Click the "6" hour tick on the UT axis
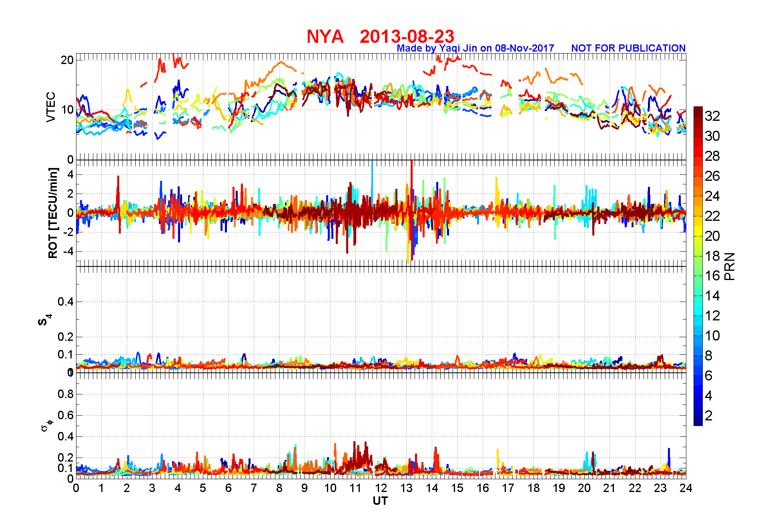Image resolution: width=762 pixels, height=532 pixels. coord(229,488)
